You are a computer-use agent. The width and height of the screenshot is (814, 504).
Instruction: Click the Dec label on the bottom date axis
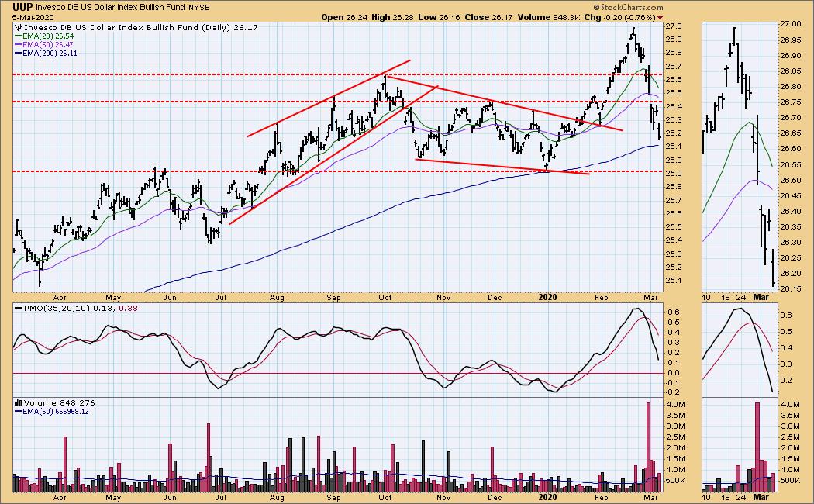(x=495, y=497)
